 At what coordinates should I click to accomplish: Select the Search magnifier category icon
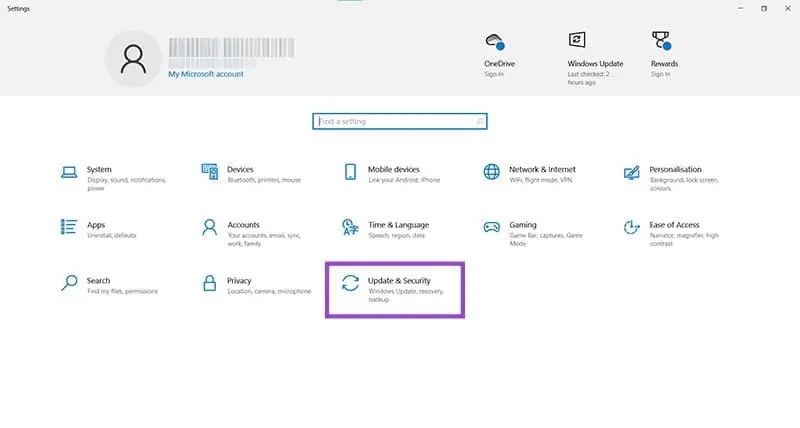68,283
